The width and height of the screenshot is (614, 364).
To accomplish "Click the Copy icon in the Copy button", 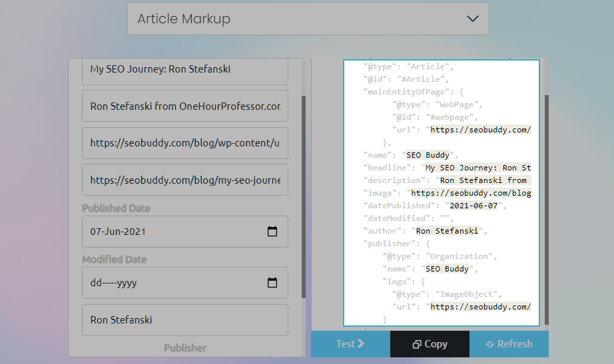I will coord(417,344).
